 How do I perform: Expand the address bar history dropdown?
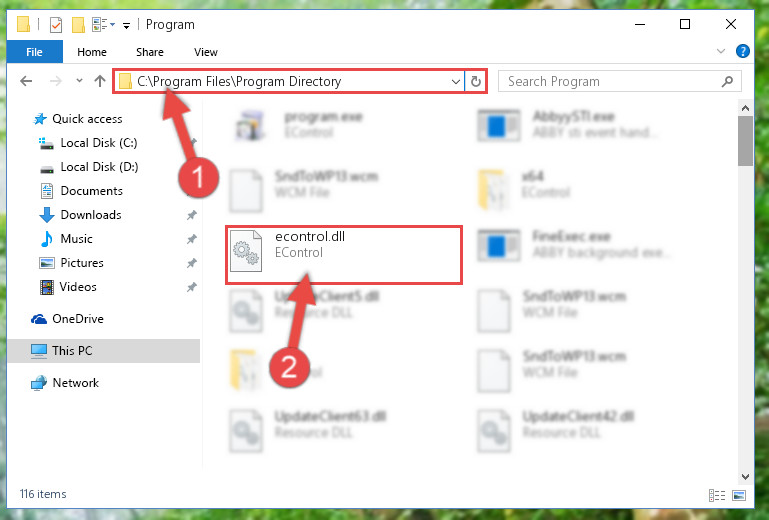click(x=456, y=81)
